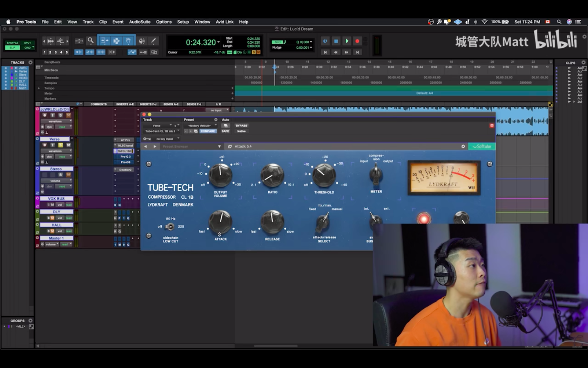Toggle Solo on Verse track
This screenshot has height=368, width=588.
[60, 145]
